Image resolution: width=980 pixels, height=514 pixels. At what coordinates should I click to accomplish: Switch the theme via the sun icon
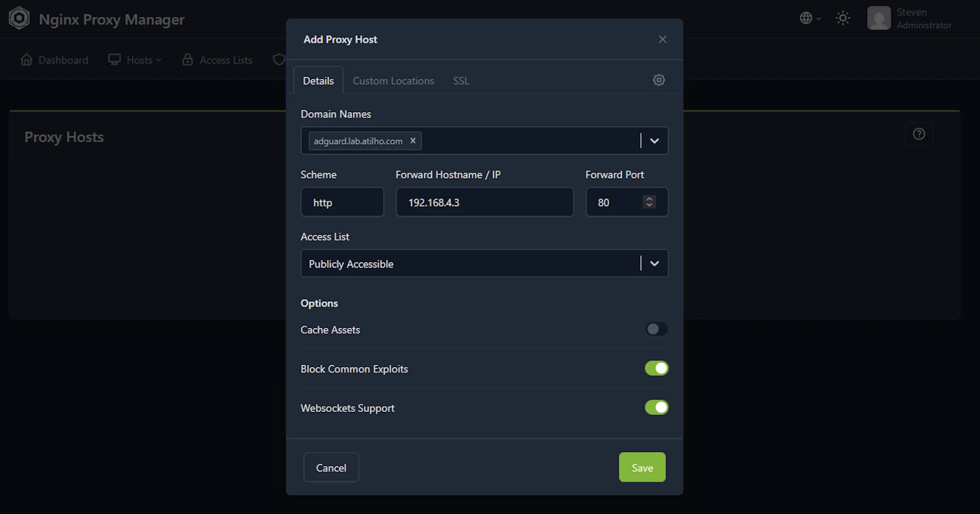click(843, 18)
